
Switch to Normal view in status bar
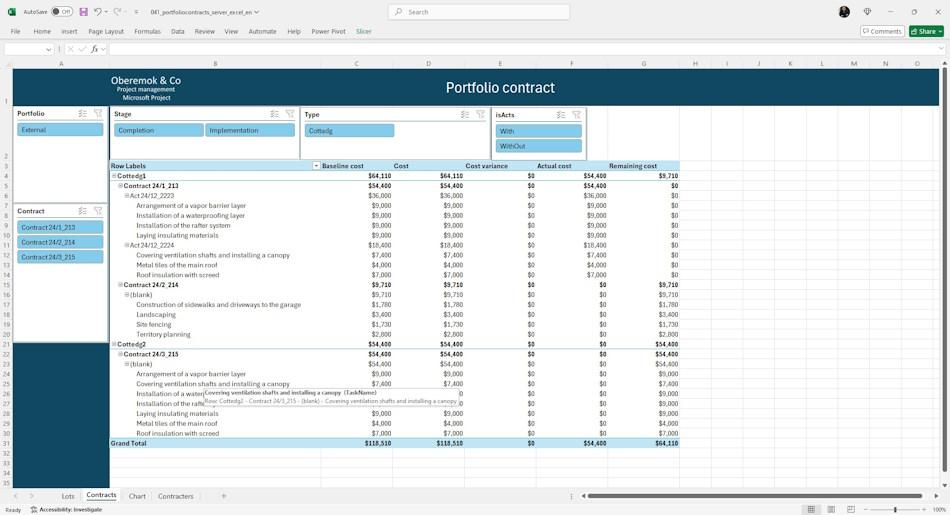tap(811, 510)
